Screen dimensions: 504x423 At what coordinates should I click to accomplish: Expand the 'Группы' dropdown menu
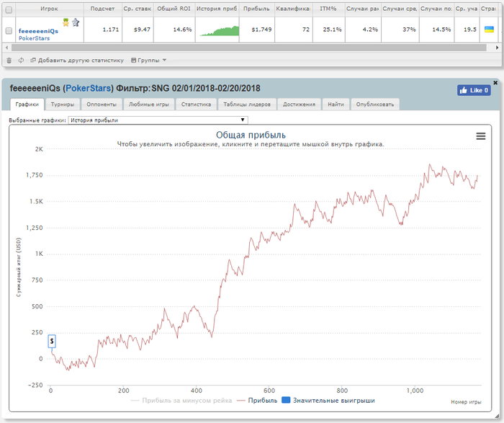(x=148, y=60)
